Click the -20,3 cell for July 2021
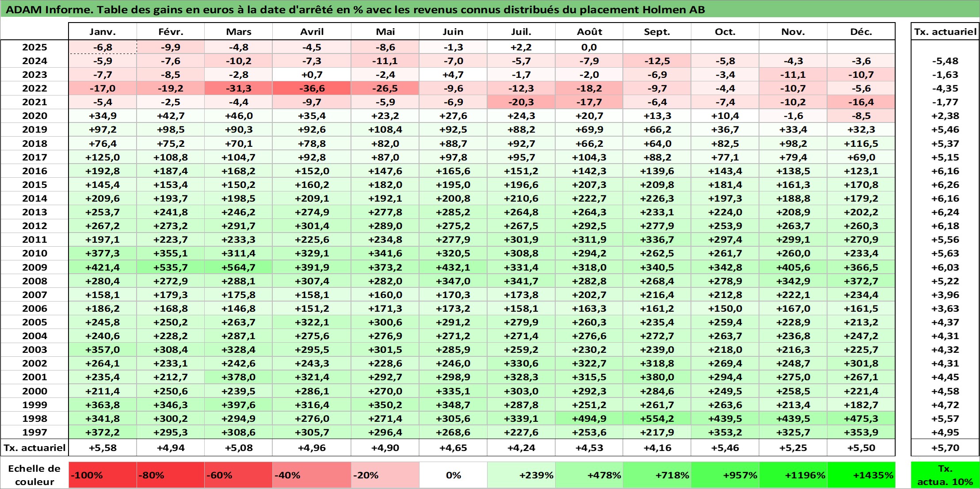 click(521, 102)
